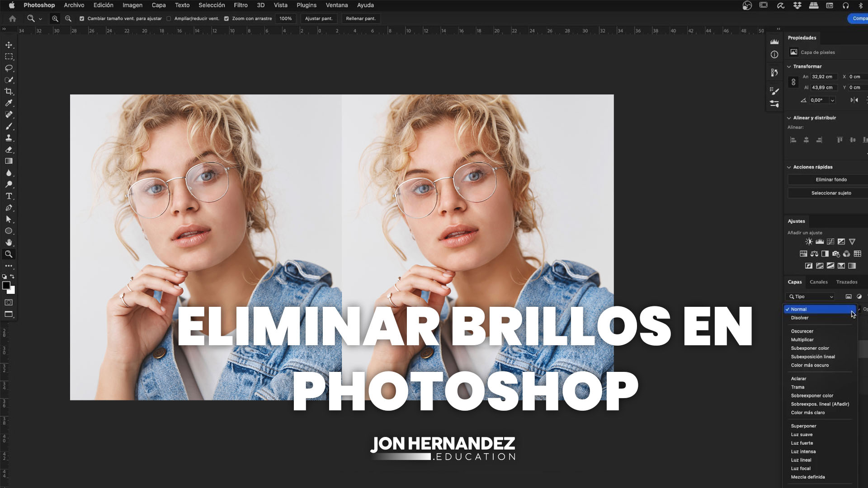Click the zoom in magnifier icon
Screen dimensions: 868x488
pos(55,19)
